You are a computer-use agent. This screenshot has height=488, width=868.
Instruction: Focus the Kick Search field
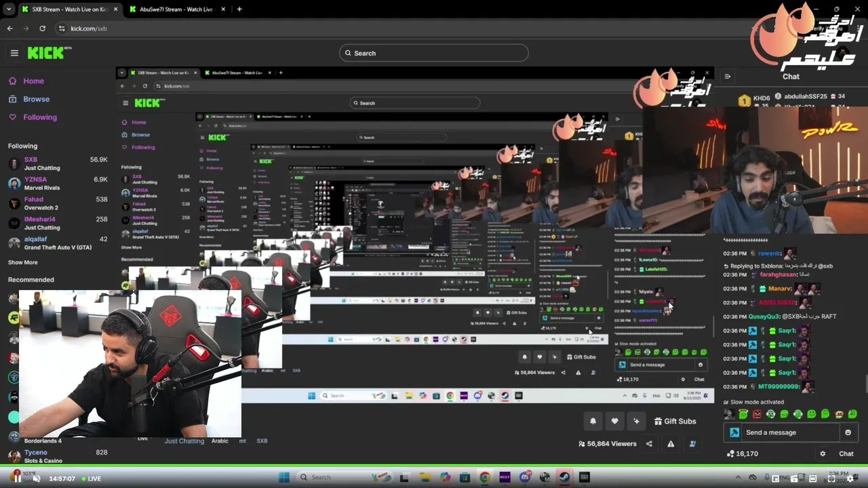[x=433, y=53]
